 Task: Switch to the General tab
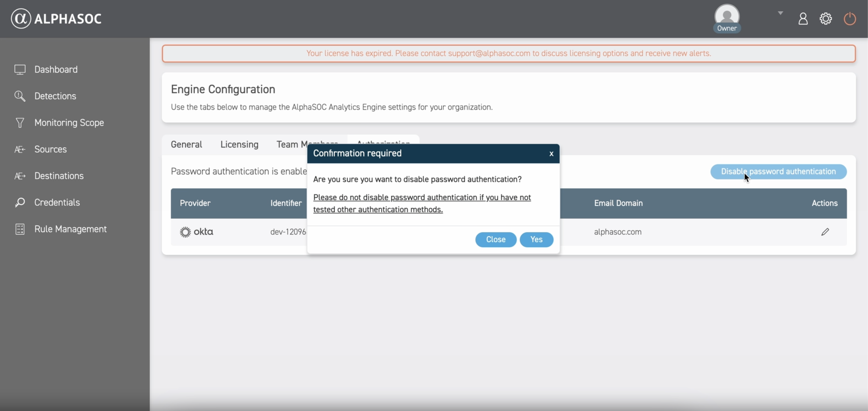point(186,145)
